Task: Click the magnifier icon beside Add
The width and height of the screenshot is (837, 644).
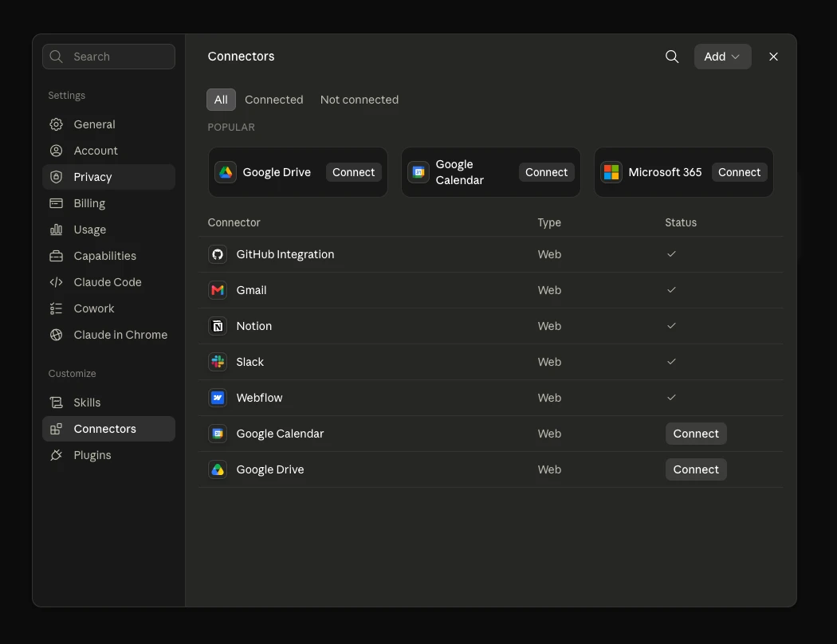Action: (x=672, y=57)
